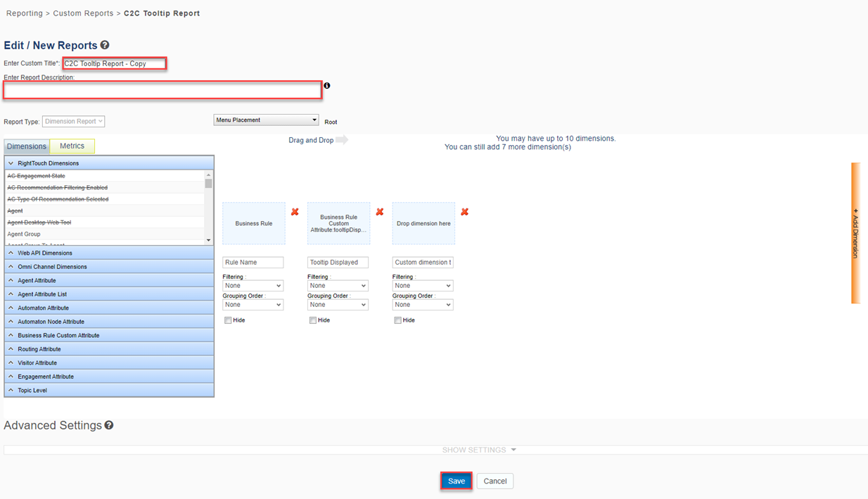Click the Save button
The image size is (868, 499).
coord(457,481)
